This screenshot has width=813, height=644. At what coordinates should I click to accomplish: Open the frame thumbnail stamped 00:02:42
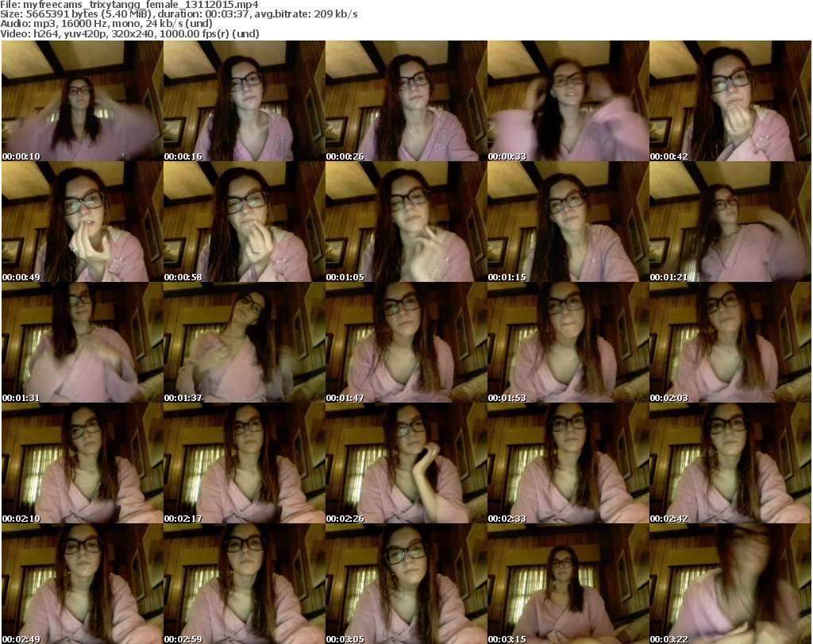point(730,463)
